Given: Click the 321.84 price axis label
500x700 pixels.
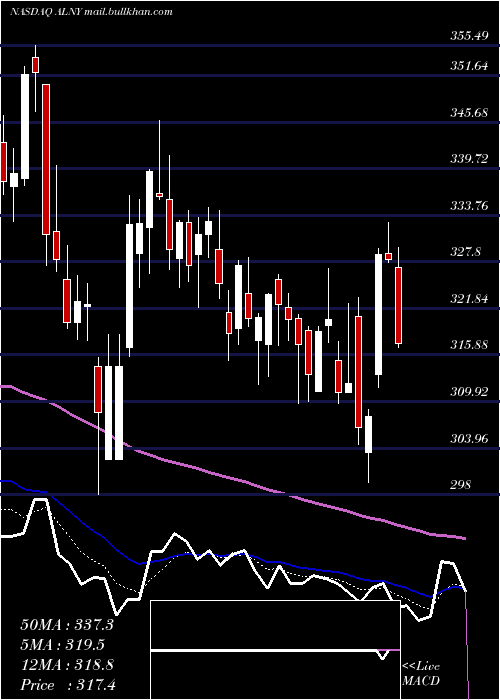Looking at the screenshot, I should pos(469,299).
